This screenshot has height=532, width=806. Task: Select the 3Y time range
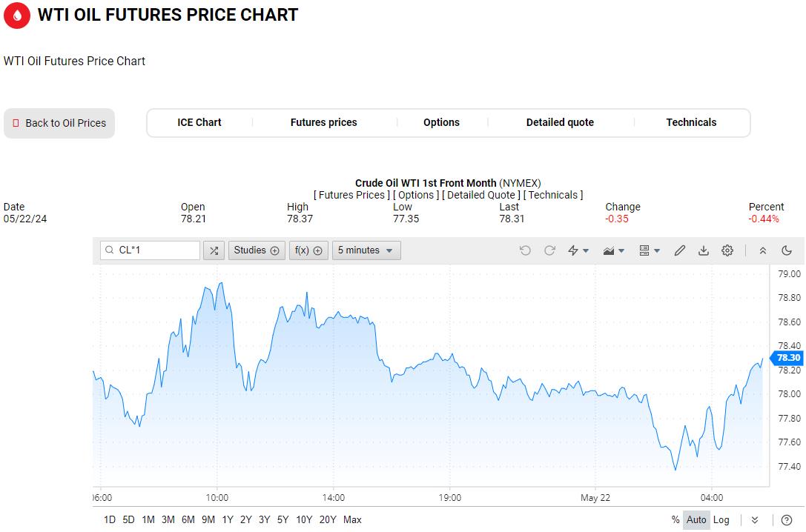coord(264,519)
